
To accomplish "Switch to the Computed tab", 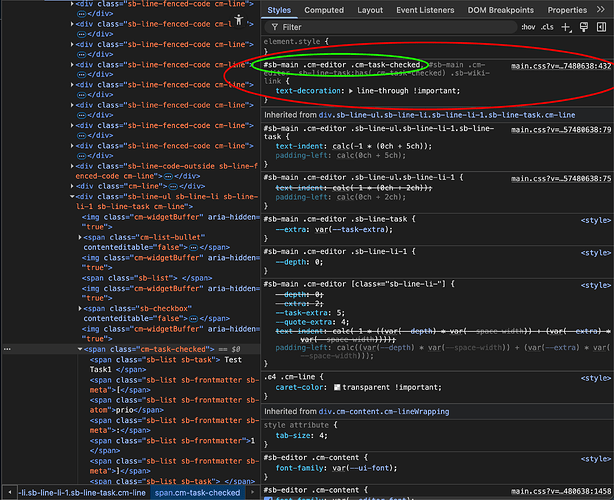I will pyautogui.click(x=324, y=9).
